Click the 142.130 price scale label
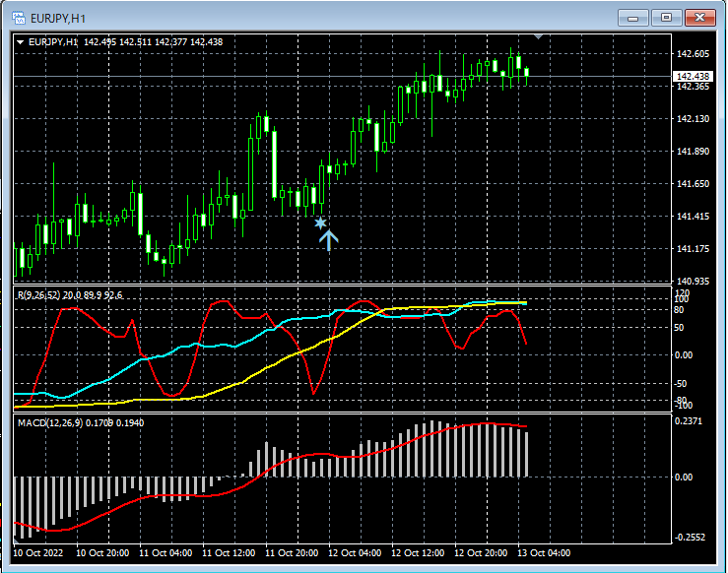 [693, 119]
